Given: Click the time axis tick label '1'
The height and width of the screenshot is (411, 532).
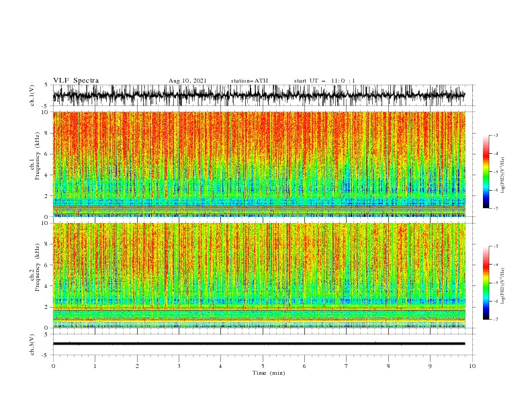Looking at the screenshot, I should 95,366.
